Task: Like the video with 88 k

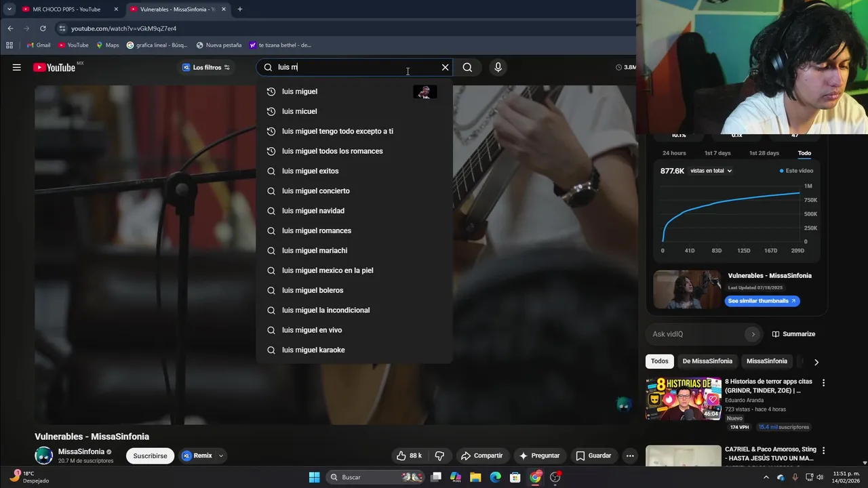Action: (409, 456)
